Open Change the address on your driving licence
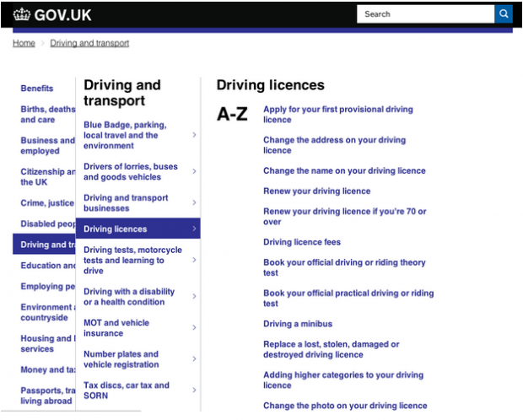 coord(334,145)
